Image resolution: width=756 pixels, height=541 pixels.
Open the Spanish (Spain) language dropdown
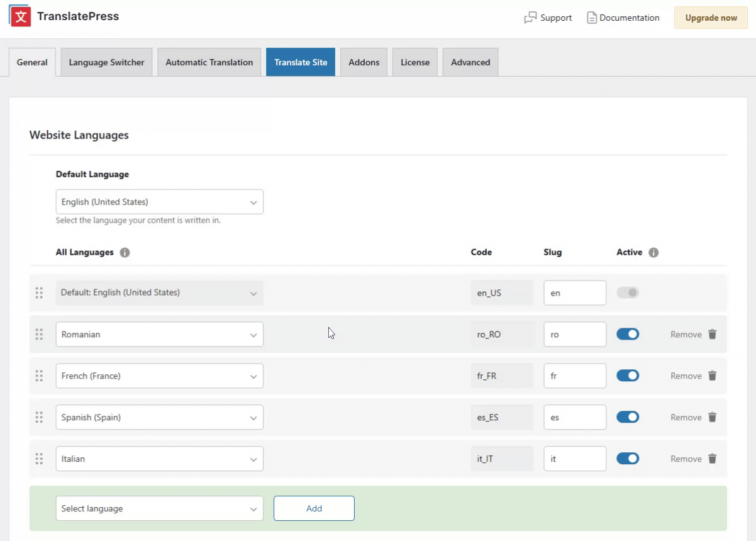[x=159, y=418]
